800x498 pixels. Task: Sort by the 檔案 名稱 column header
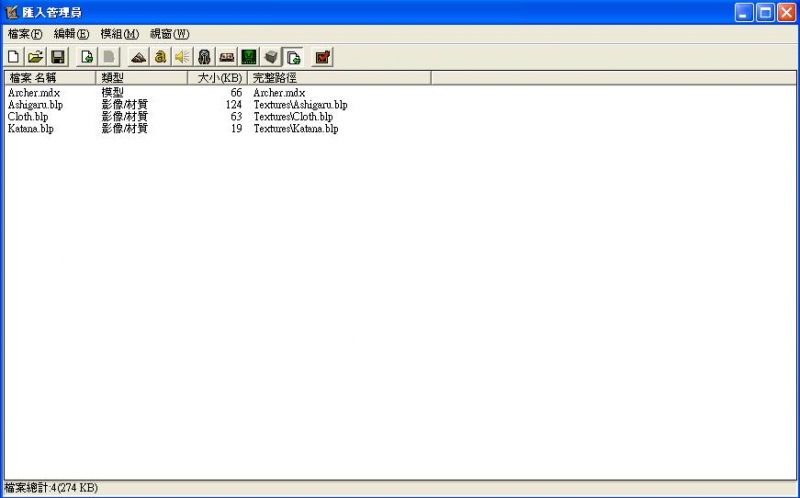click(50, 78)
